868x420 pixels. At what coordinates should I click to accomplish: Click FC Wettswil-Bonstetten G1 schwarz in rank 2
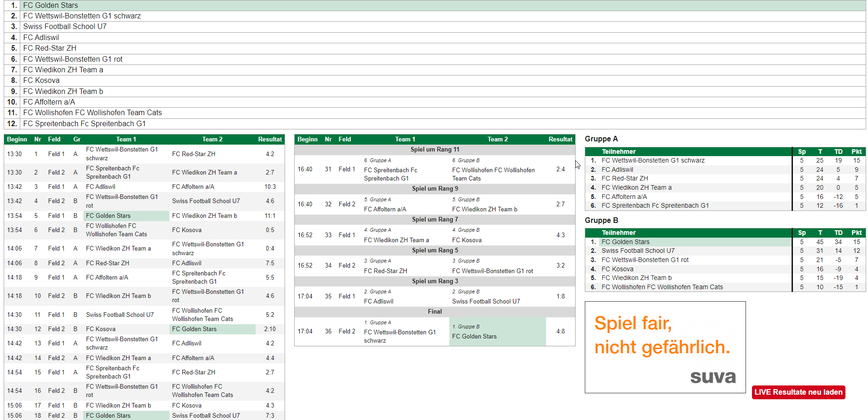click(82, 16)
